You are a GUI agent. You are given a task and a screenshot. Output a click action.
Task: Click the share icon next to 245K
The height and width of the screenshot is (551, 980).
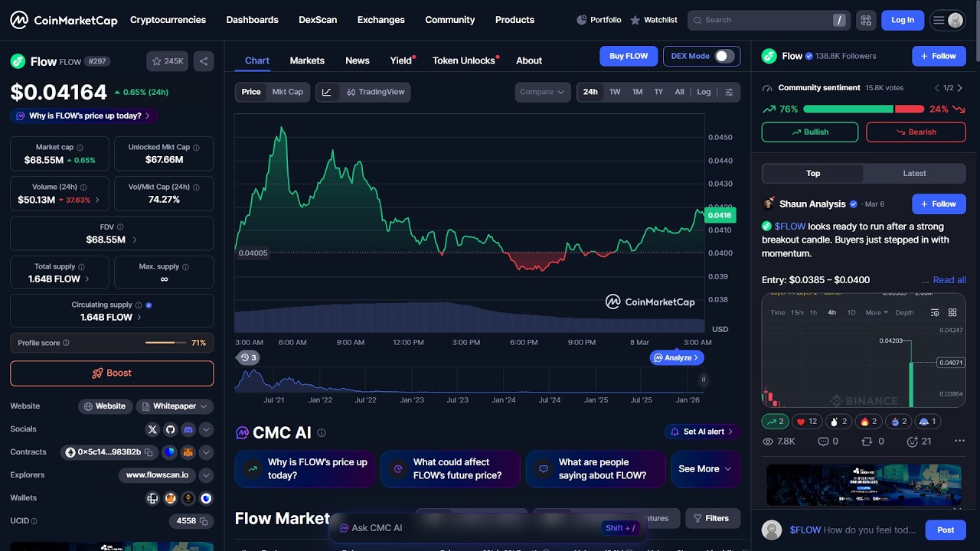click(x=204, y=61)
